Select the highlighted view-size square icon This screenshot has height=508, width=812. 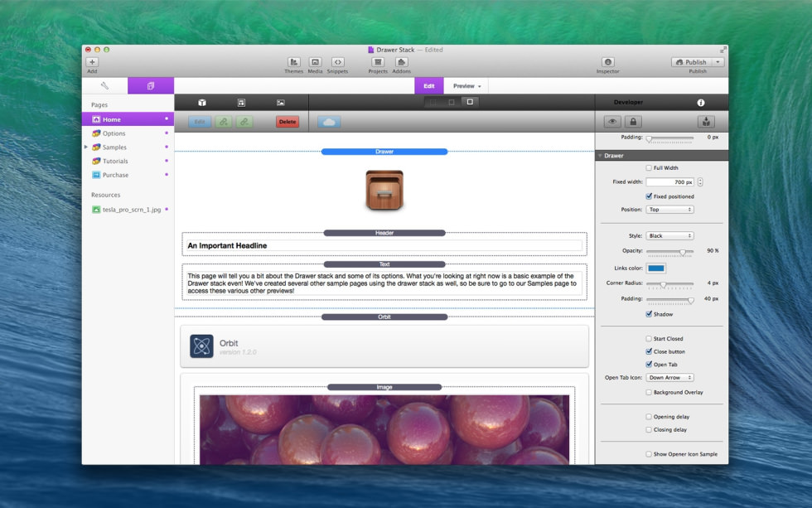coord(470,102)
